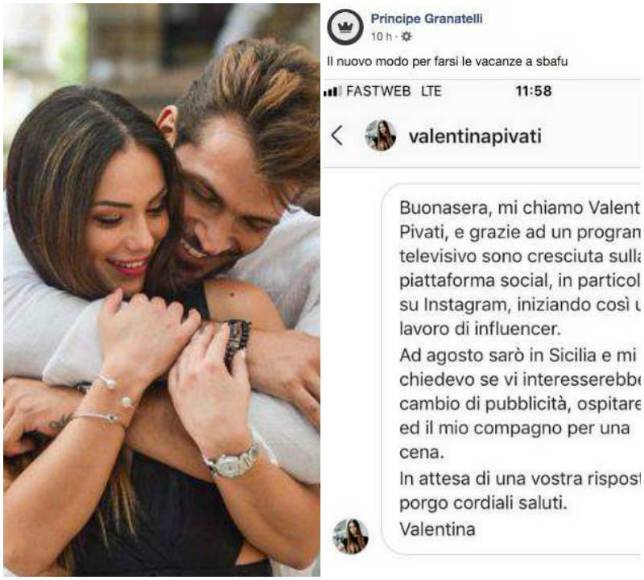This screenshot has width=644, height=580.
Task: Open the couple photo on the left
Action: pyautogui.click(x=161, y=290)
